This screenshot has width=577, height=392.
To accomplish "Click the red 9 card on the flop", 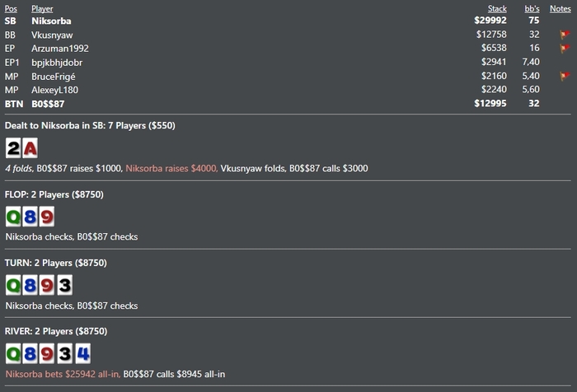I will click(x=47, y=217).
